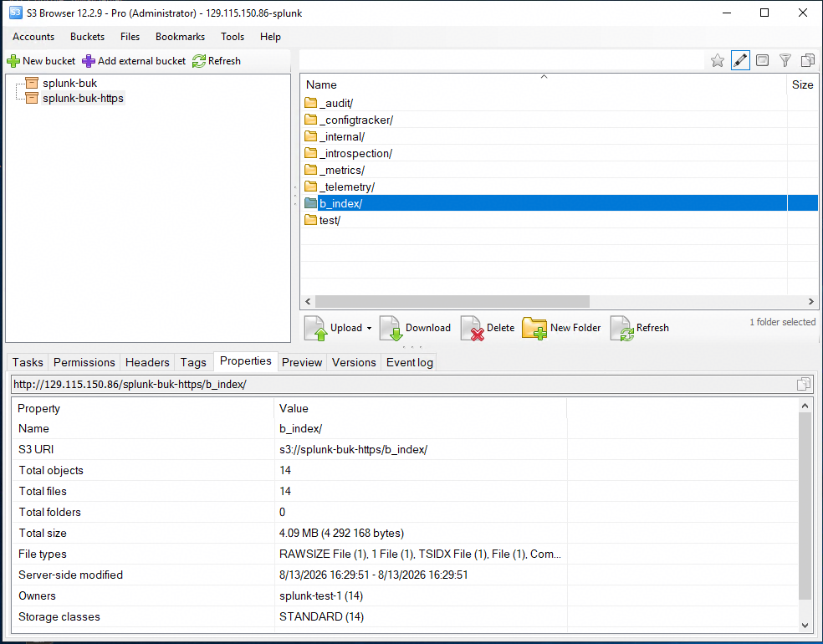This screenshot has width=823, height=644.
Task: Click the file list scroll right arrow
Action: (x=811, y=301)
